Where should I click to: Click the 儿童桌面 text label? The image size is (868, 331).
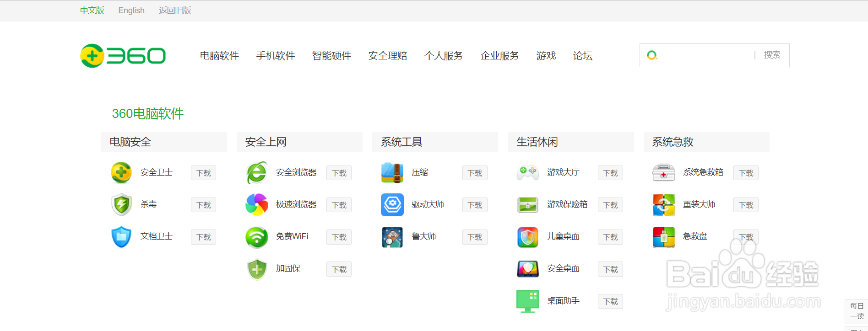(563, 236)
